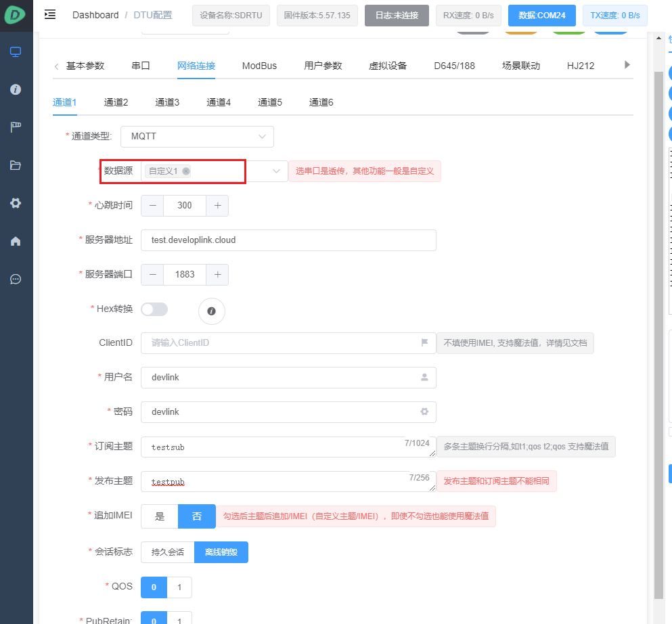Click the 服务器地址 input field

[x=288, y=240]
